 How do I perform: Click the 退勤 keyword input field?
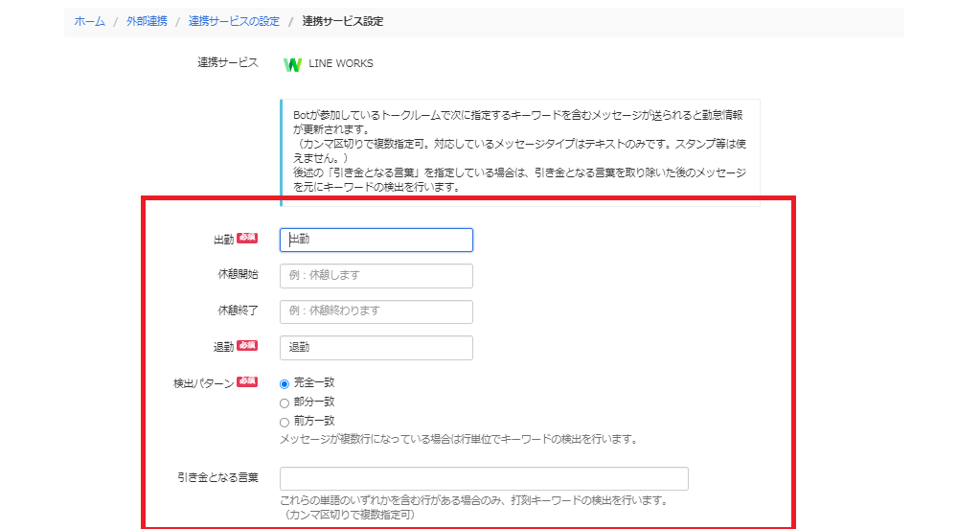pyautogui.click(x=376, y=348)
